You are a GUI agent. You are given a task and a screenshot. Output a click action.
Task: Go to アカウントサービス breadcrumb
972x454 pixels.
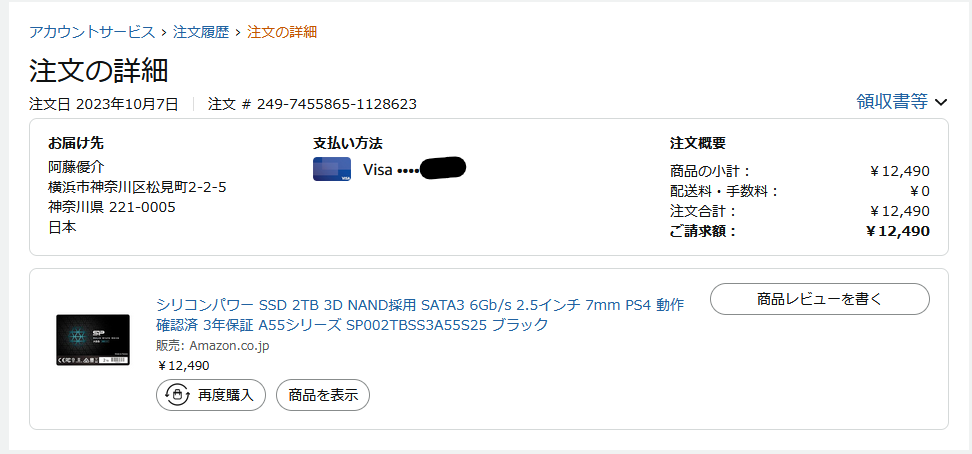point(92,32)
